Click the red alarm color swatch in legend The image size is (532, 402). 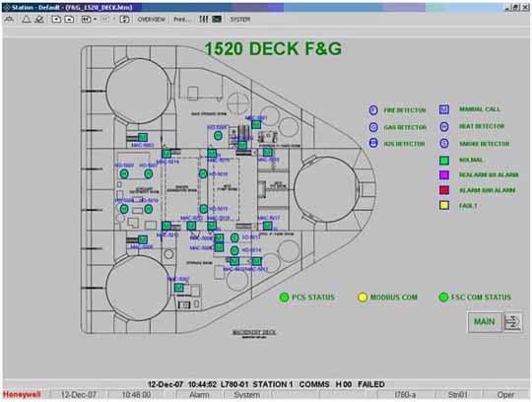click(444, 190)
